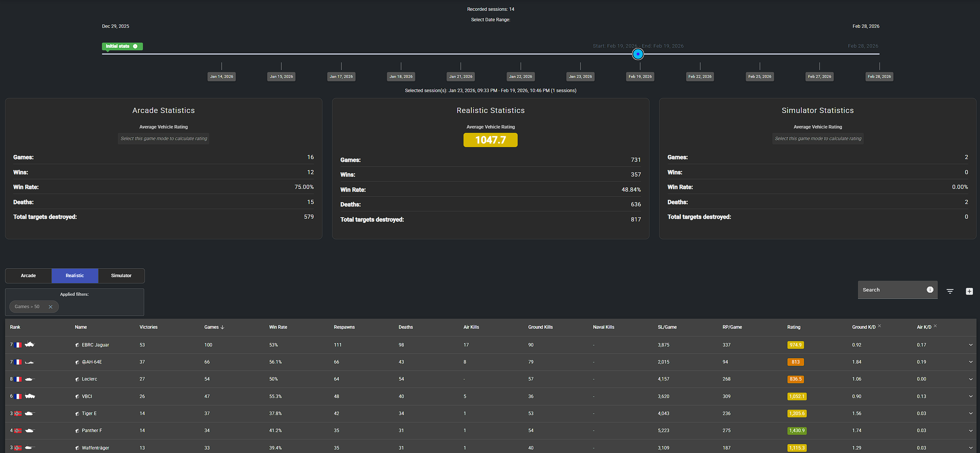Screen dimensions: 980x453
Task: Expand the EBRC Jaguar row
Action: tap(970, 345)
